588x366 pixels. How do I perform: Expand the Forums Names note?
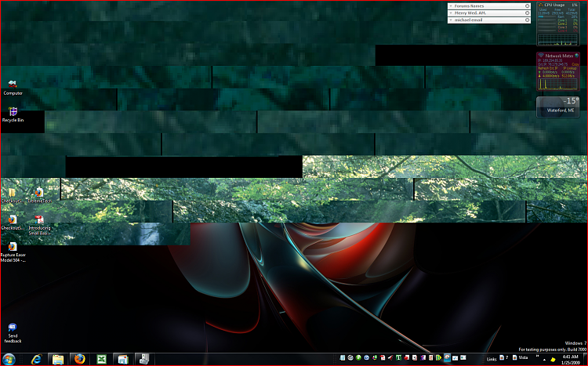[451, 6]
